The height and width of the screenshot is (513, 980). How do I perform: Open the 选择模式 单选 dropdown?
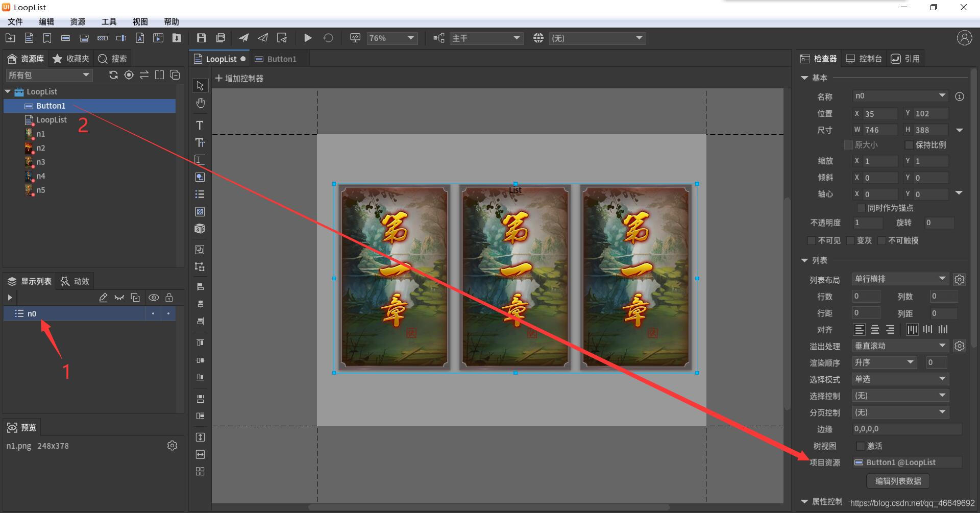pyautogui.click(x=900, y=379)
